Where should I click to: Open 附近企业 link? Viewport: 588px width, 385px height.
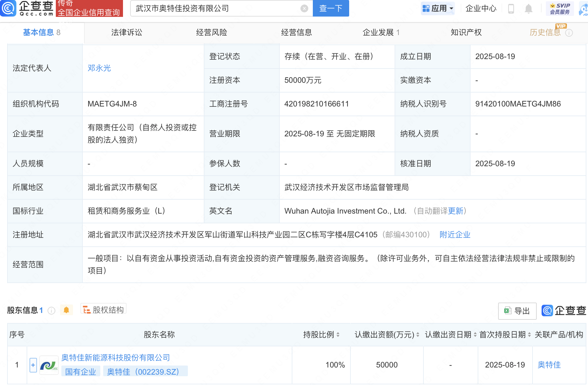pyautogui.click(x=455, y=235)
